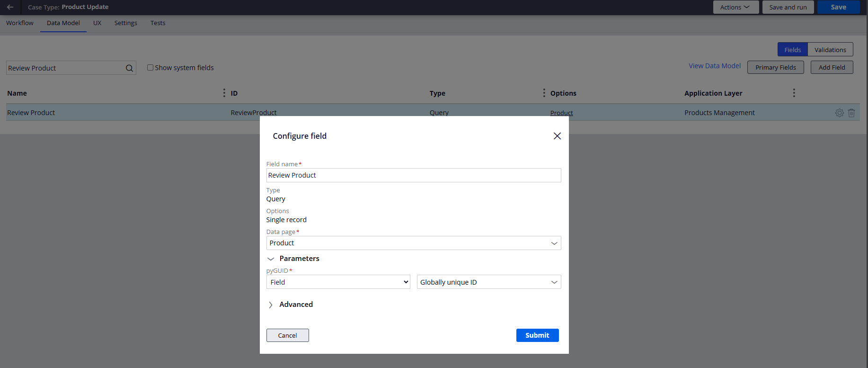
Task: Open pyGUID Field type dropdown
Action: (x=338, y=282)
